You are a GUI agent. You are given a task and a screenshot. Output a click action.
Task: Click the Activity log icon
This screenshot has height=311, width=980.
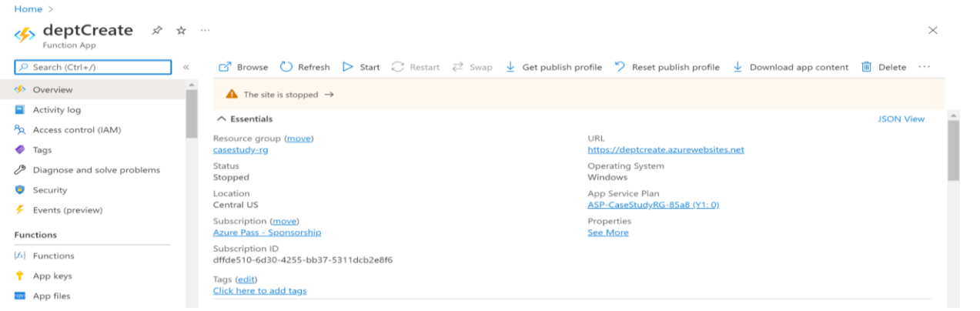click(20, 110)
